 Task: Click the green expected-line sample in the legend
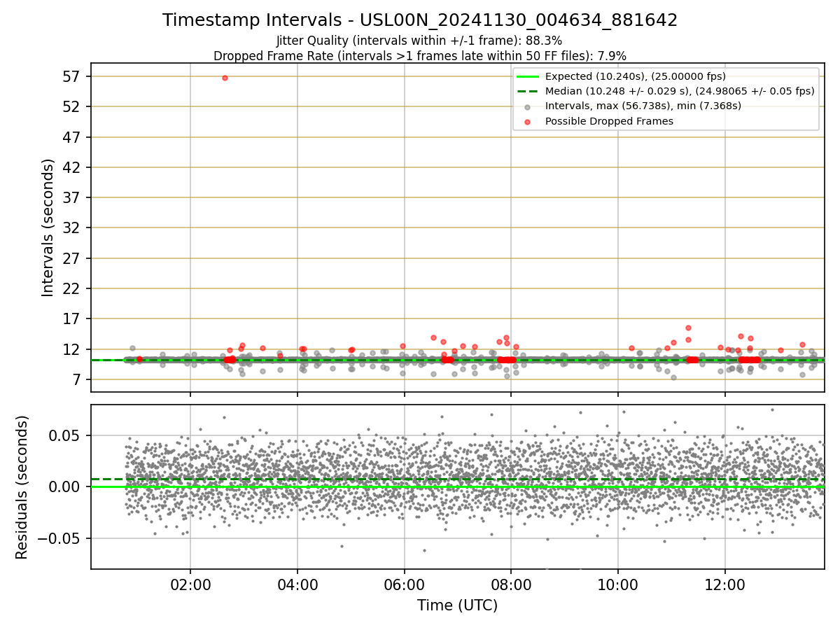click(528, 76)
